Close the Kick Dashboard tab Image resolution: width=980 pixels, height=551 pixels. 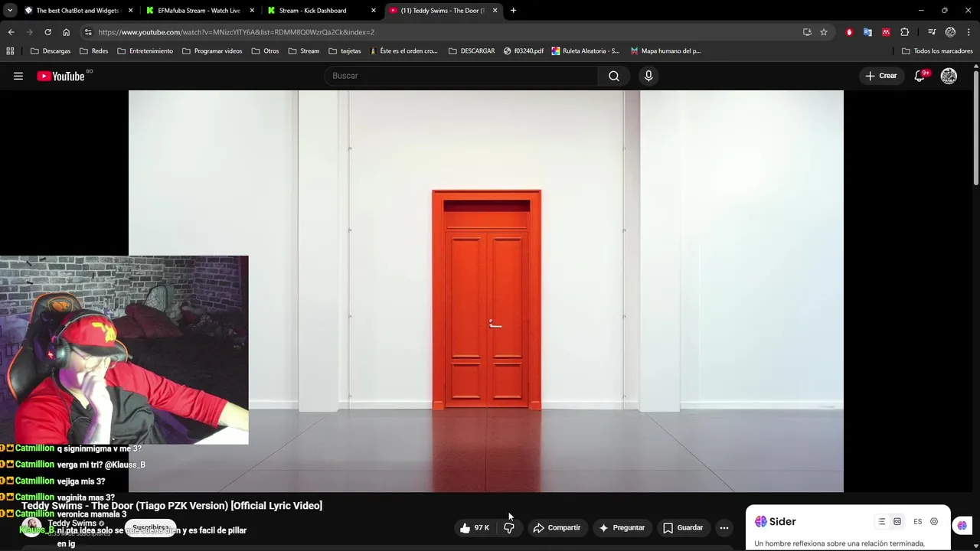click(x=374, y=11)
